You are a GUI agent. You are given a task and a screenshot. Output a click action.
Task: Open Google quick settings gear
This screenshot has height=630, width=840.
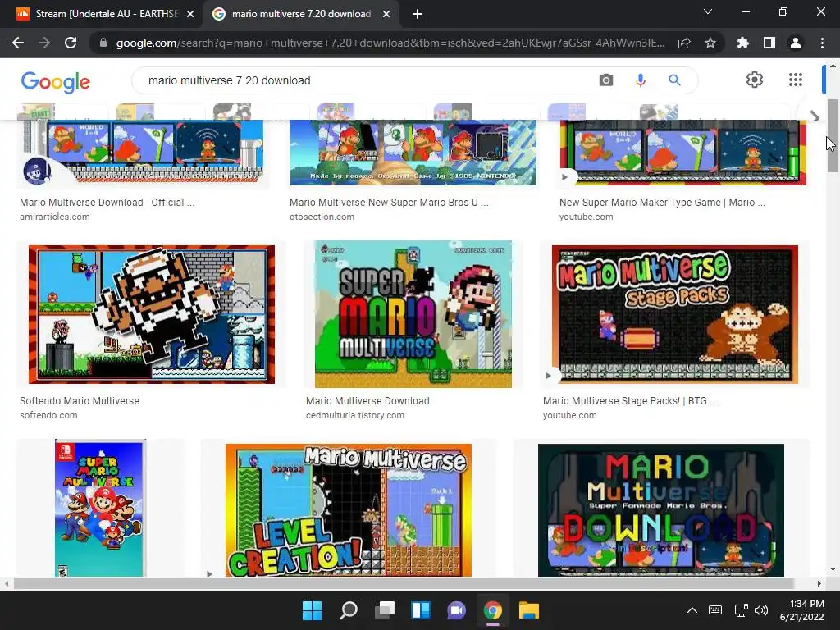(x=755, y=80)
